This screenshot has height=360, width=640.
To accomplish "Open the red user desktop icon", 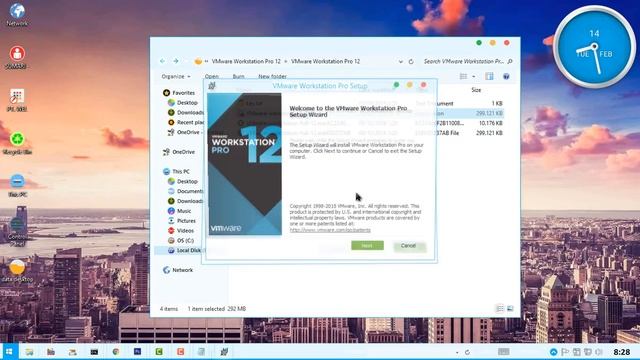I will click(17, 57).
